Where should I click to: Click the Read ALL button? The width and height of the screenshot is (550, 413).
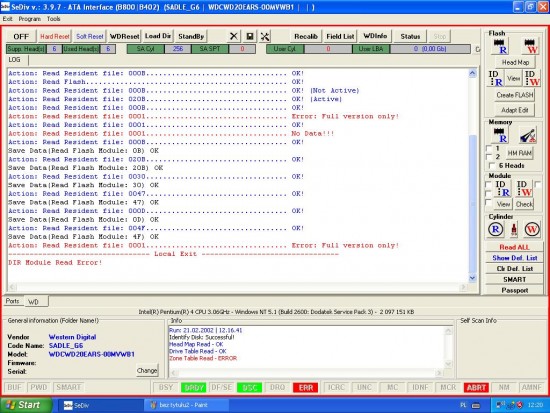(514, 247)
